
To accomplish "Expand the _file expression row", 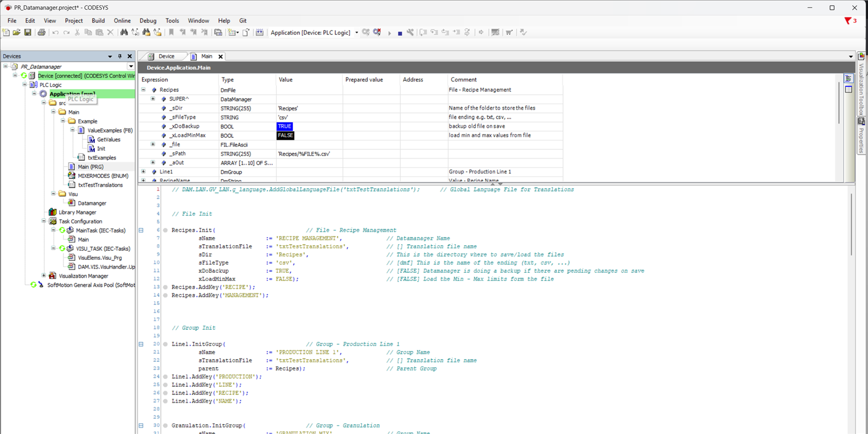I will (x=153, y=144).
